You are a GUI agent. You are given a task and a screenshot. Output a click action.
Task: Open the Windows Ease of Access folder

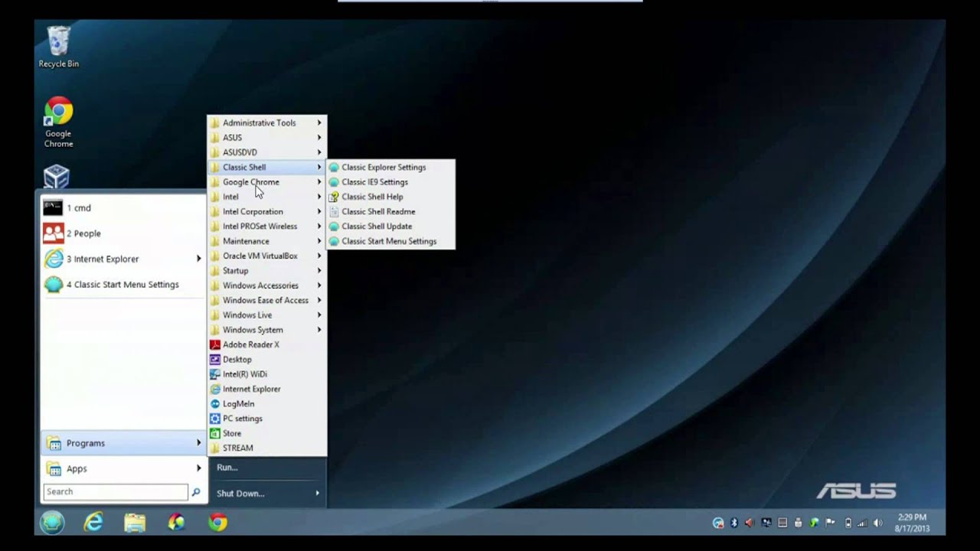click(x=267, y=300)
